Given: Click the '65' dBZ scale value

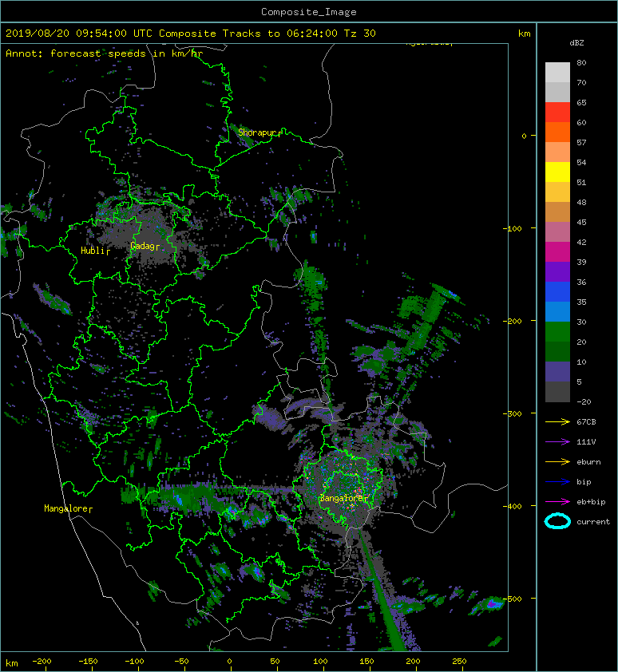Looking at the screenshot, I should point(581,102).
